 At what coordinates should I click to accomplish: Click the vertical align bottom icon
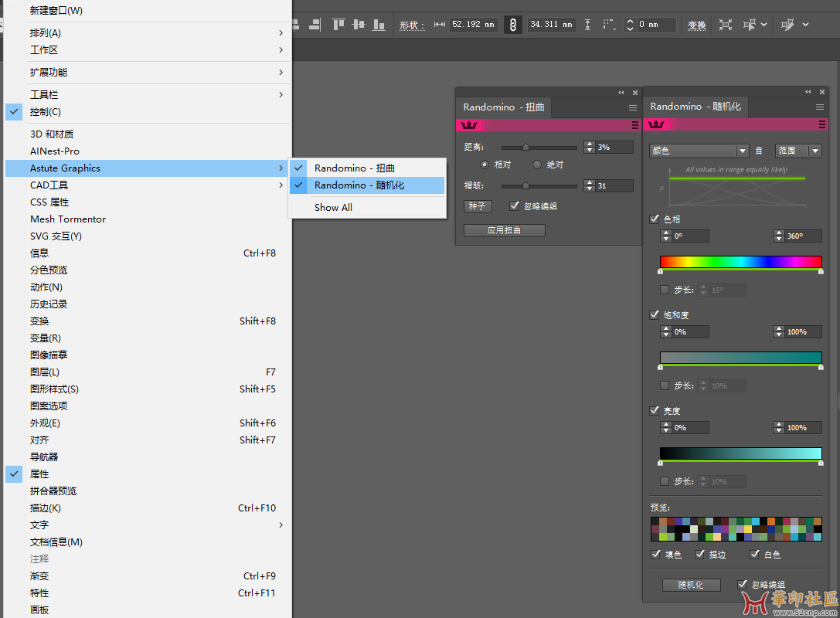(379, 25)
